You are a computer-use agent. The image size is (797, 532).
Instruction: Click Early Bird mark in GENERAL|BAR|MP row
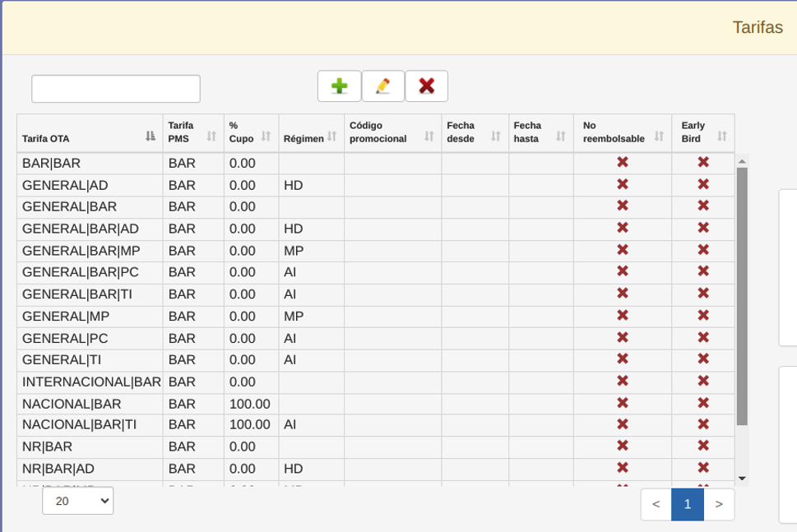point(703,249)
